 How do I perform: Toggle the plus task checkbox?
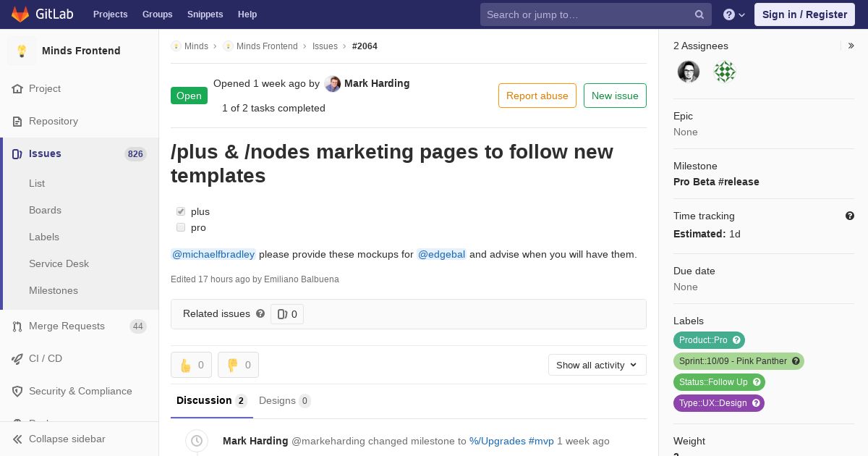(x=181, y=211)
